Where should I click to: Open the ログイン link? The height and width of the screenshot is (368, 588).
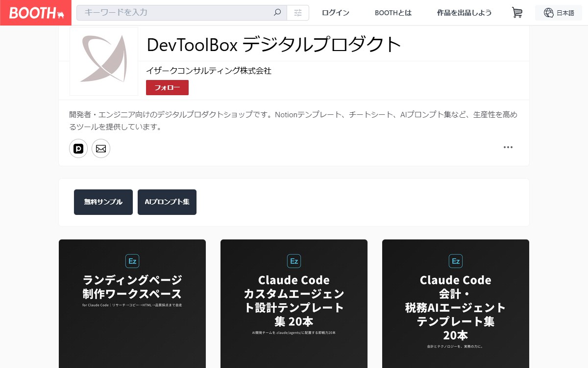[336, 13]
